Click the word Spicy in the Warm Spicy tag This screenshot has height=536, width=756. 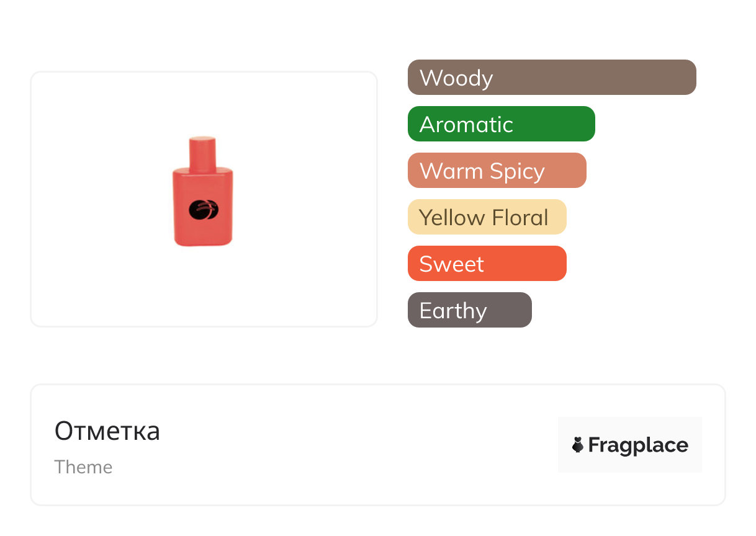517,171
